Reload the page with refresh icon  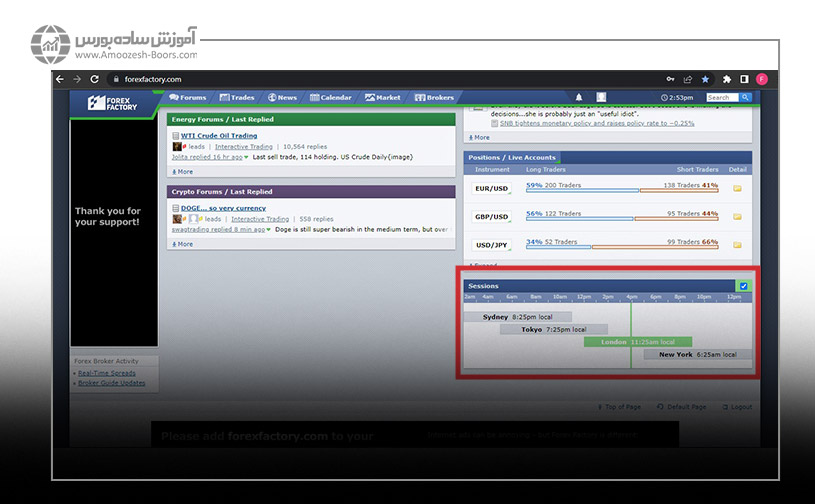pos(95,79)
